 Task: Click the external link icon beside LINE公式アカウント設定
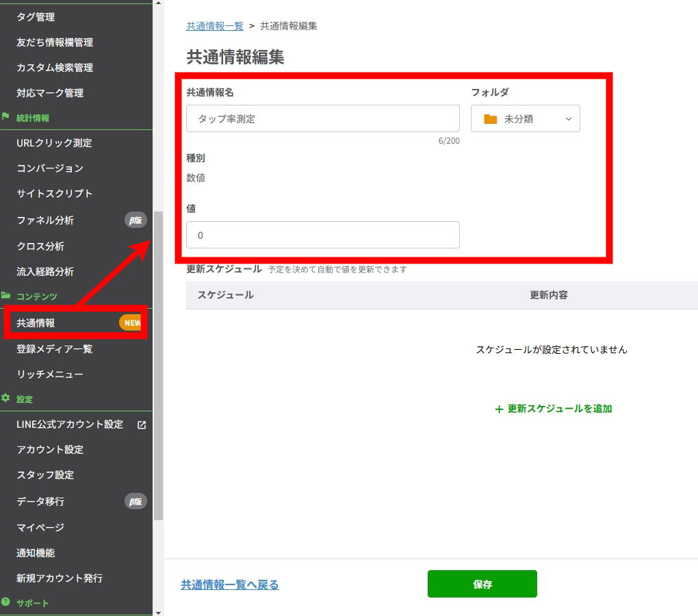[x=142, y=424]
